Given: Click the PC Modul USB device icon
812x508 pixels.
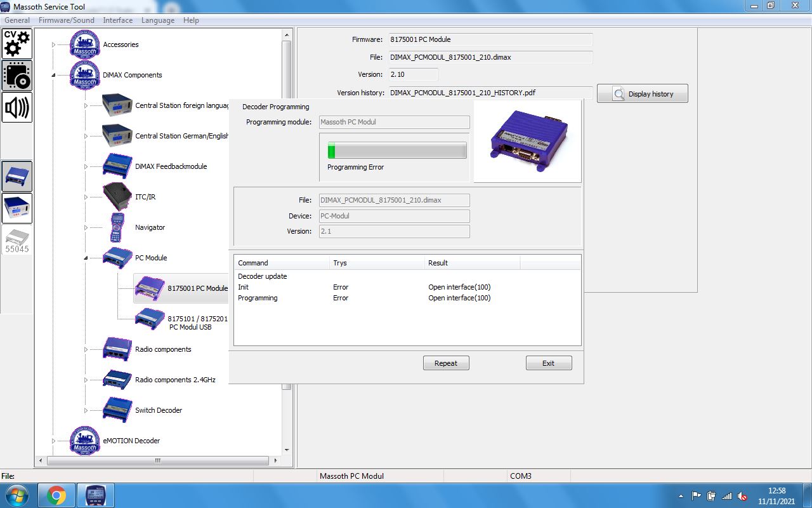Looking at the screenshot, I should (x=150, y=319).
